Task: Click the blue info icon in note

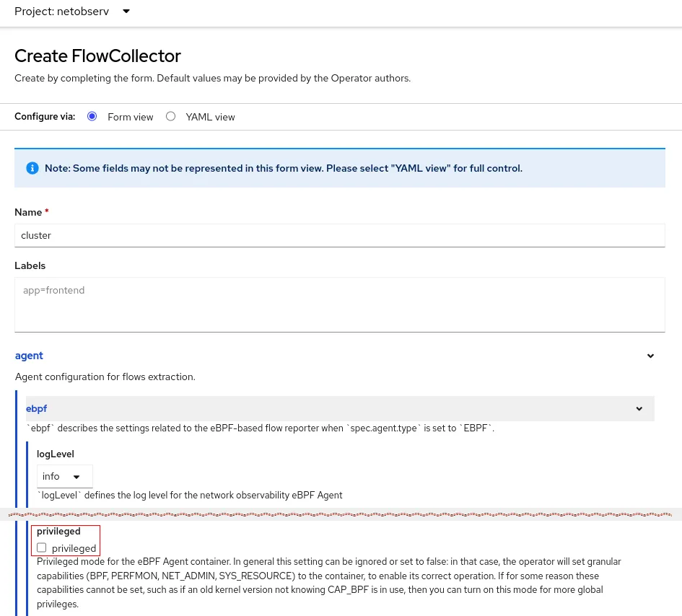Action: pos(32,168)
